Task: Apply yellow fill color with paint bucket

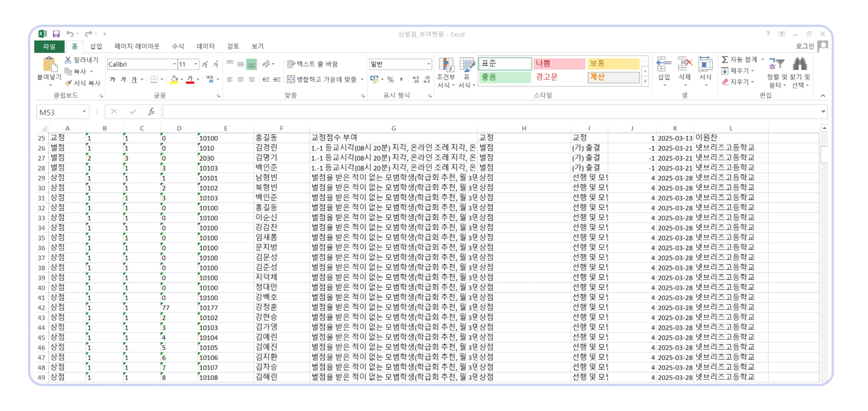Action: [x=174, y=79]
